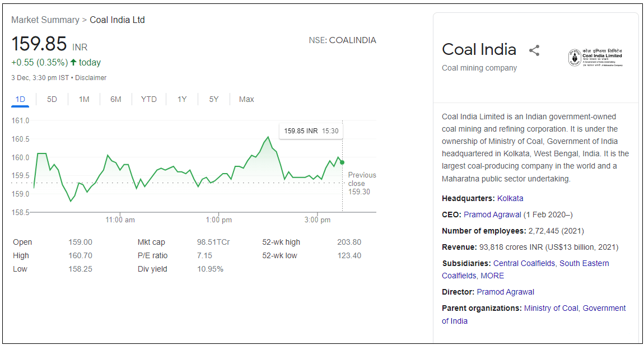Click the Div yield value 10.95%
This screenshot has width=644, height=345.
[211, 269]
